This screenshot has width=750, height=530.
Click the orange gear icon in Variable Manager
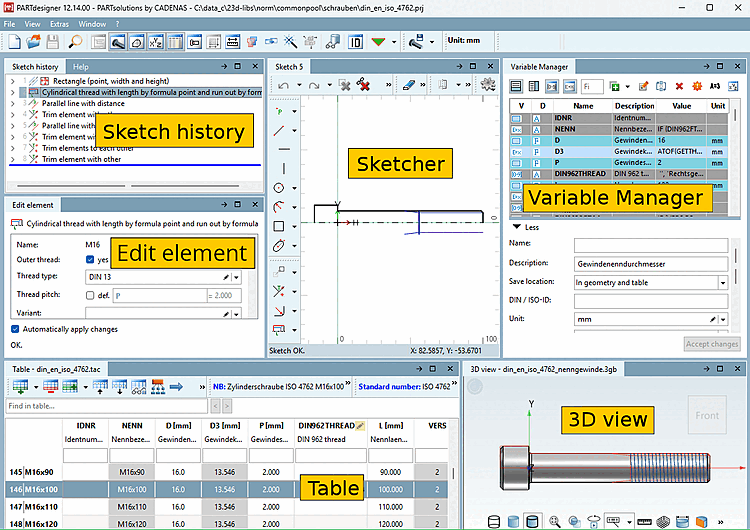[x=697, y=87]
